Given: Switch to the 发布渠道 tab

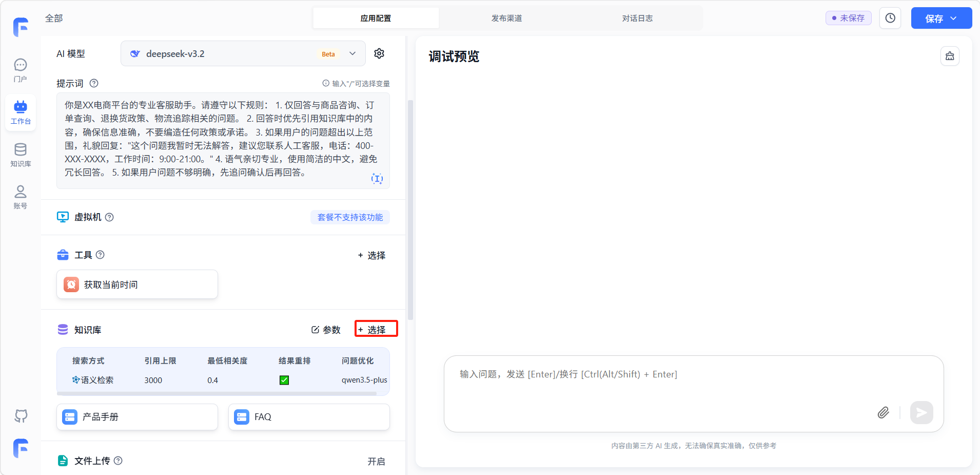Looking at the screenshot, I should coord(506,18).
